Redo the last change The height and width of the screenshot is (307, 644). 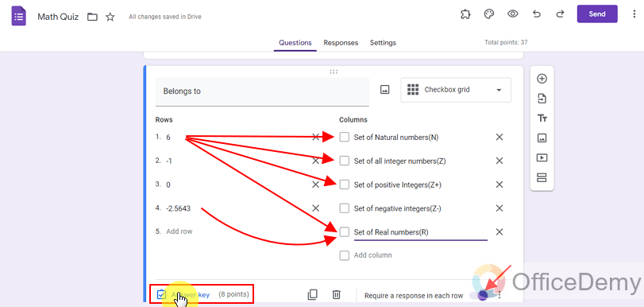click(x=560, y=14)
